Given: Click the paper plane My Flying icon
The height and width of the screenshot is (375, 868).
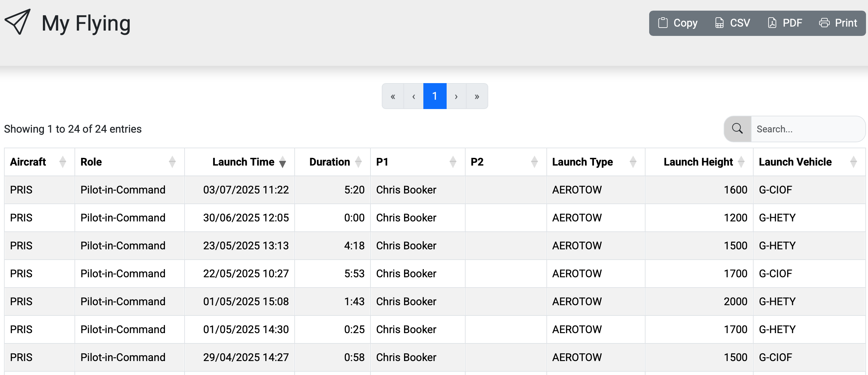Looking at the screenshot, I should (x=18, y=22).
